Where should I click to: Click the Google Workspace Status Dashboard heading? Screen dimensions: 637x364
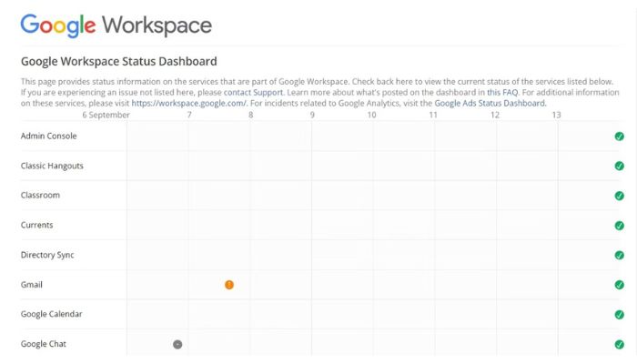coord(119,61)
